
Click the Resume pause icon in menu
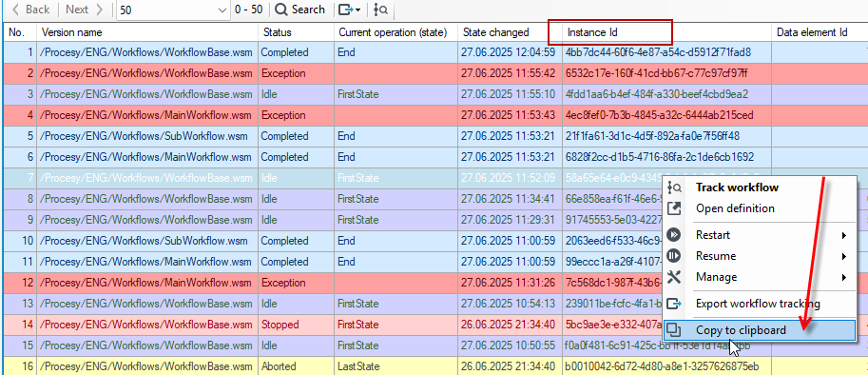tap(674, 256)
